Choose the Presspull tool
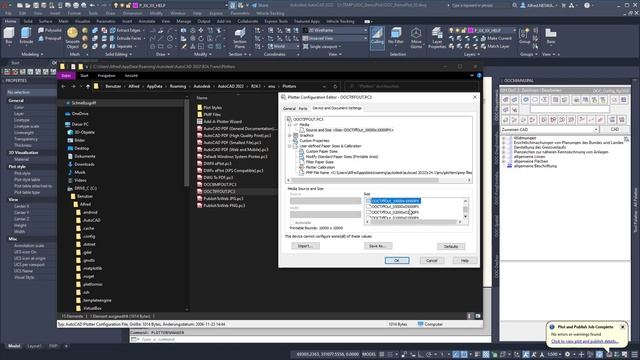 point(50,38)
